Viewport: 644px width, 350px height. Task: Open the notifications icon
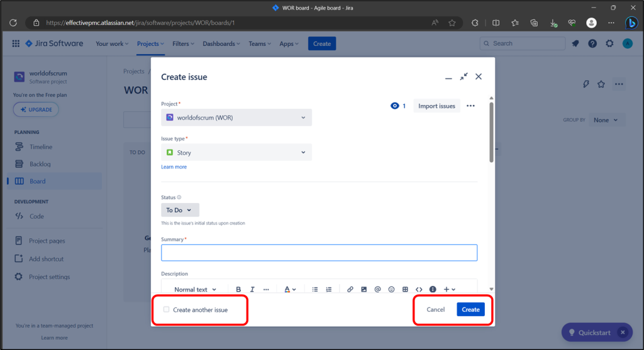pyautogui.click(x=575, y=43)
